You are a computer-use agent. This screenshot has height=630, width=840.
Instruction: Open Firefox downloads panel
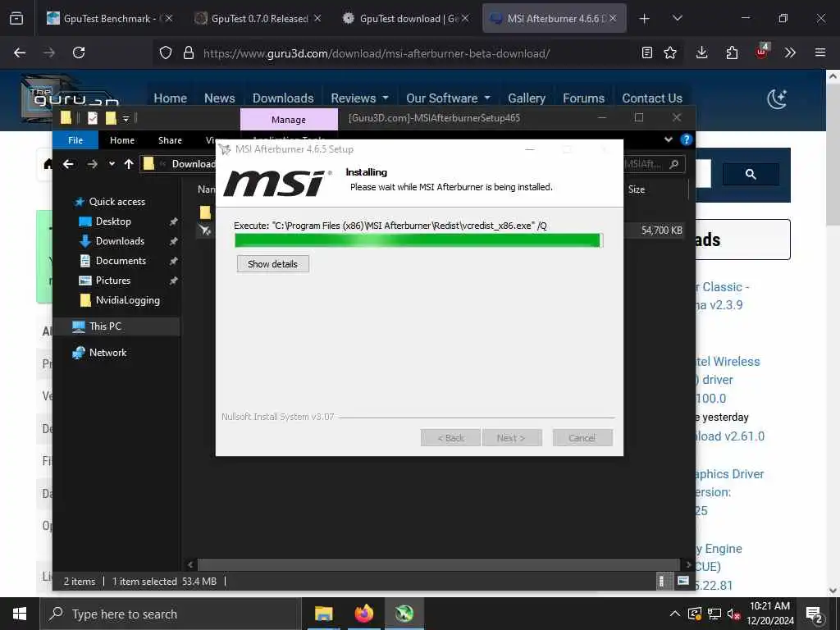coord(702,52)
